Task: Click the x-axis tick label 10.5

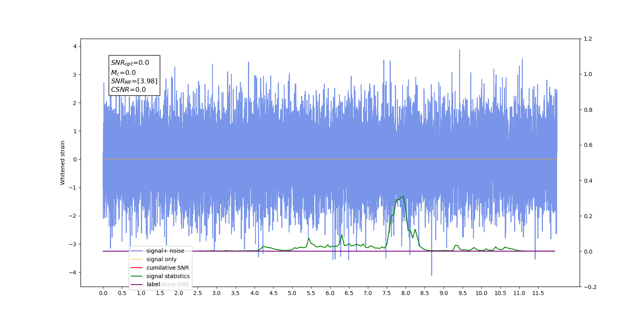Action: (500, 293)
